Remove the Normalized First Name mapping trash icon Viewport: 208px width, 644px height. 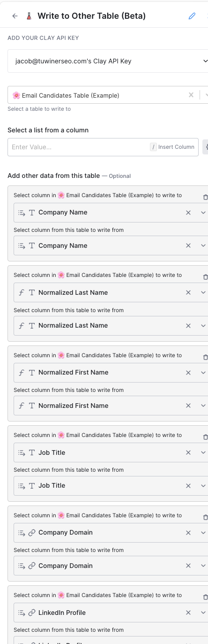coord(205,357)
